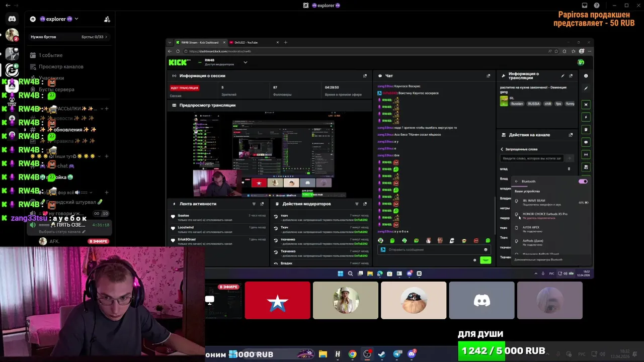Open Discord in bottom taskbar

(412, 354)
